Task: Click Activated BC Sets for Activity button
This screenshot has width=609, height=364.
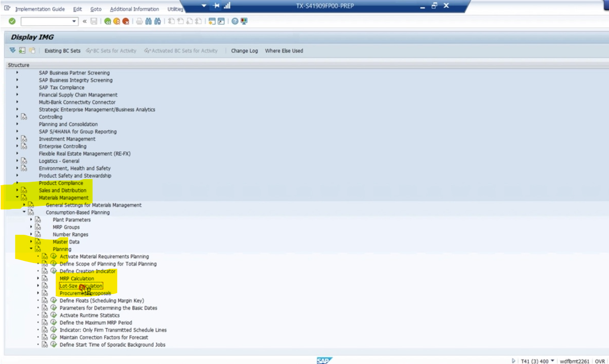Action: pos(180,51)
